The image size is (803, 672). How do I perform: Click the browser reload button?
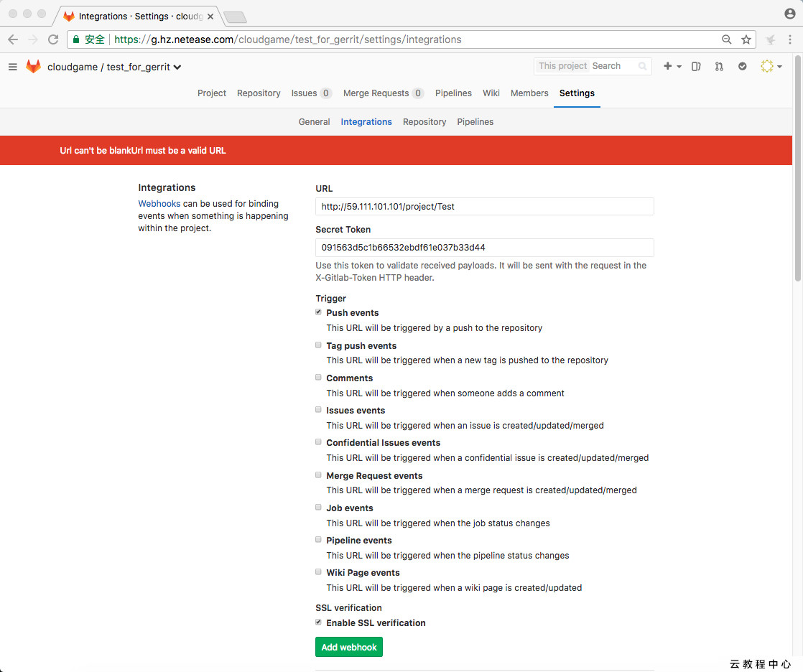tap(53, 39)
